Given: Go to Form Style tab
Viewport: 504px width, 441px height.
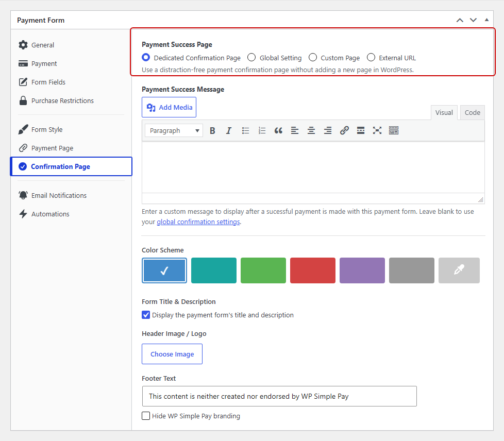Looking at the screenshot, I should (x=71, y=129).
